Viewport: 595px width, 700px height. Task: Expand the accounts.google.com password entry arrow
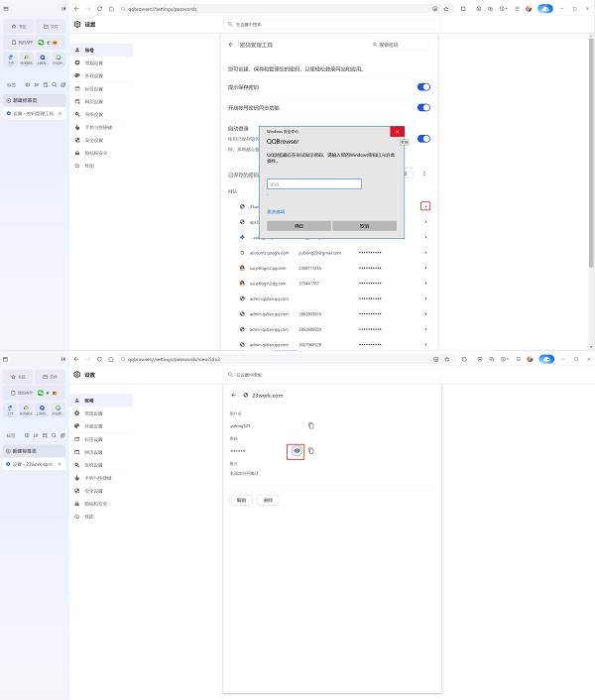(x=426, y=253)
